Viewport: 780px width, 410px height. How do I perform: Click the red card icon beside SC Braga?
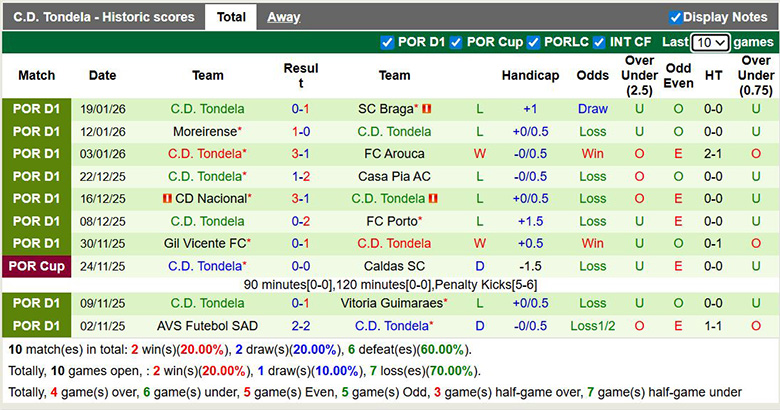point(427,109)
